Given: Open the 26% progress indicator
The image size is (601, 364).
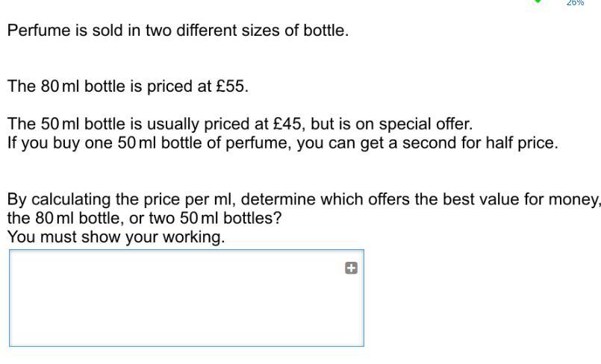Looking at the screenshot, I should 575,3.
